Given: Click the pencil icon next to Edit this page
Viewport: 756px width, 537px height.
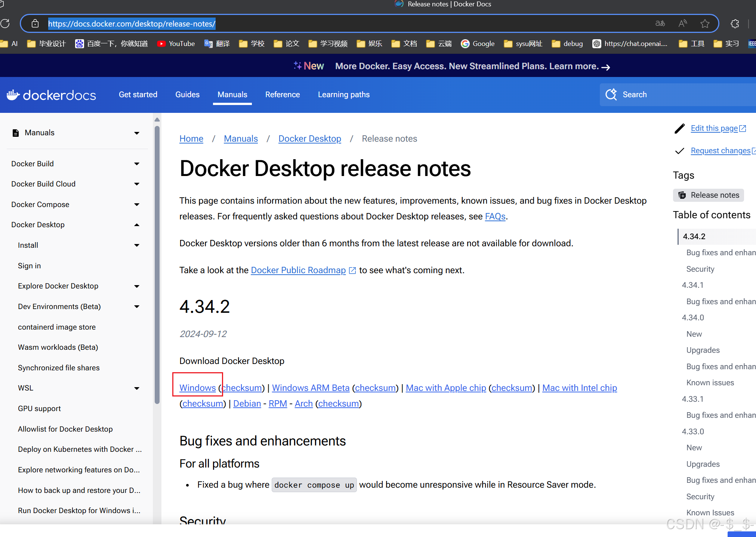Looking at the screenshot, I should click(x=679, y=129).
